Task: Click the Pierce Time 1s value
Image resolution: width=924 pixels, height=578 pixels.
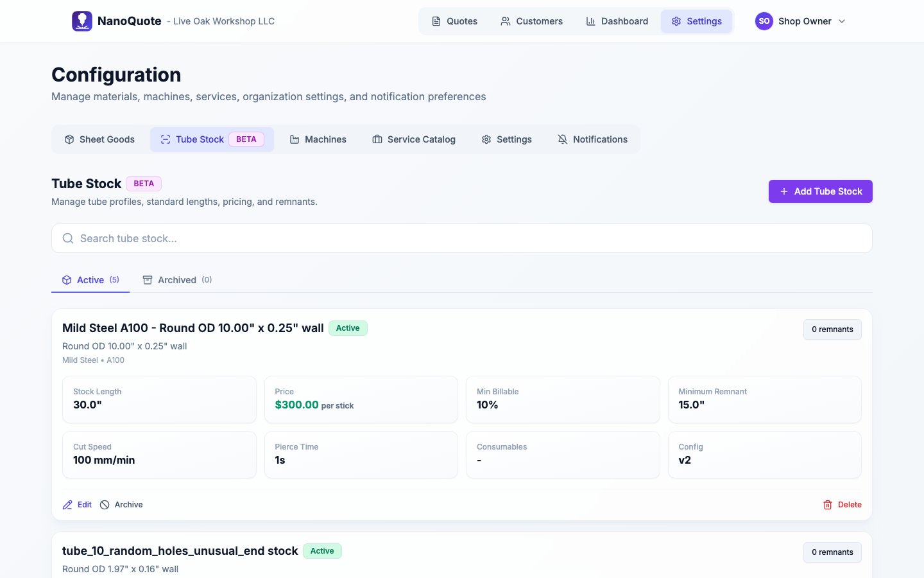Action: [280, 460]
